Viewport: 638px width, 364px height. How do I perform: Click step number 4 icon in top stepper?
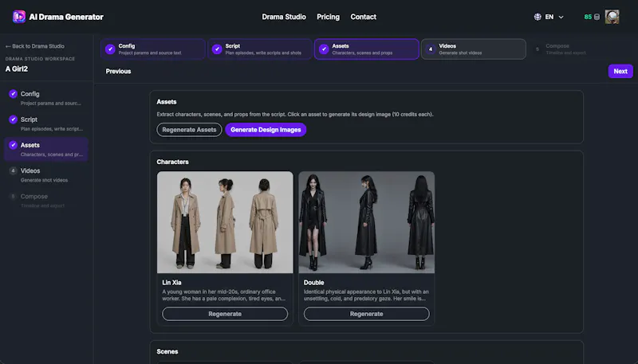click(431, 49)
